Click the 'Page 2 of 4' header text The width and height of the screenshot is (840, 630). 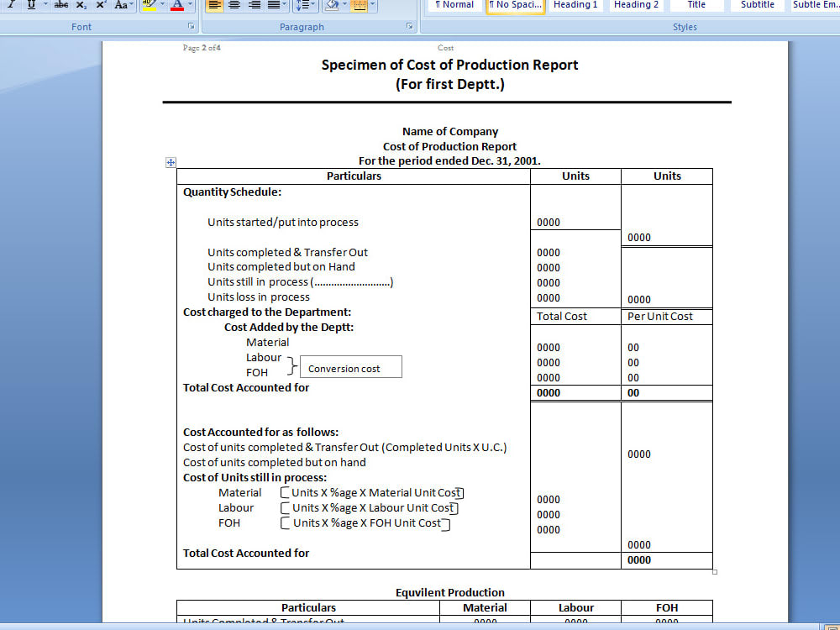202,48
